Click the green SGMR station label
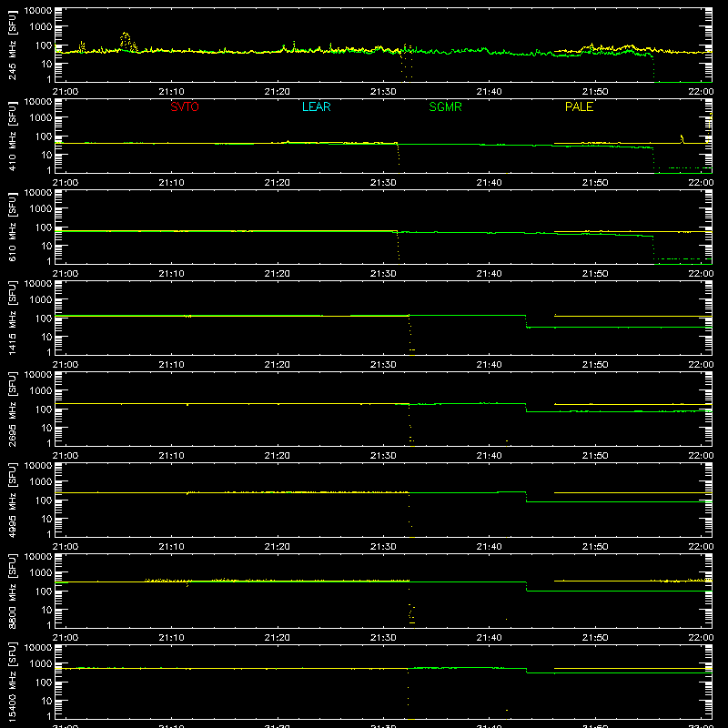 point(445,106)
